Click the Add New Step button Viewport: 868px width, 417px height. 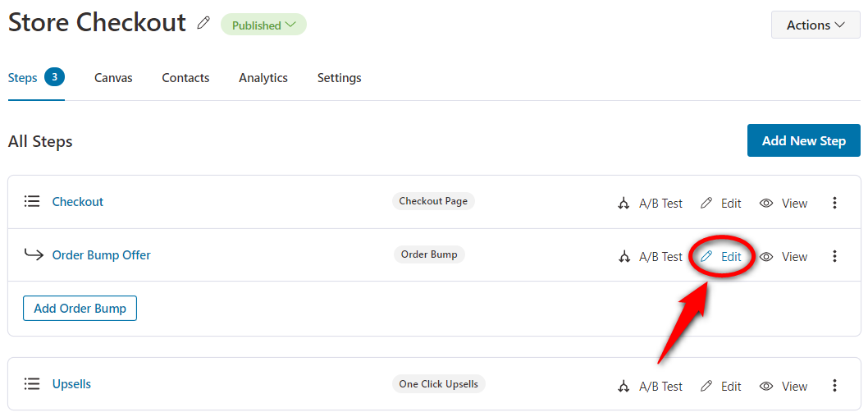point(804,140)
